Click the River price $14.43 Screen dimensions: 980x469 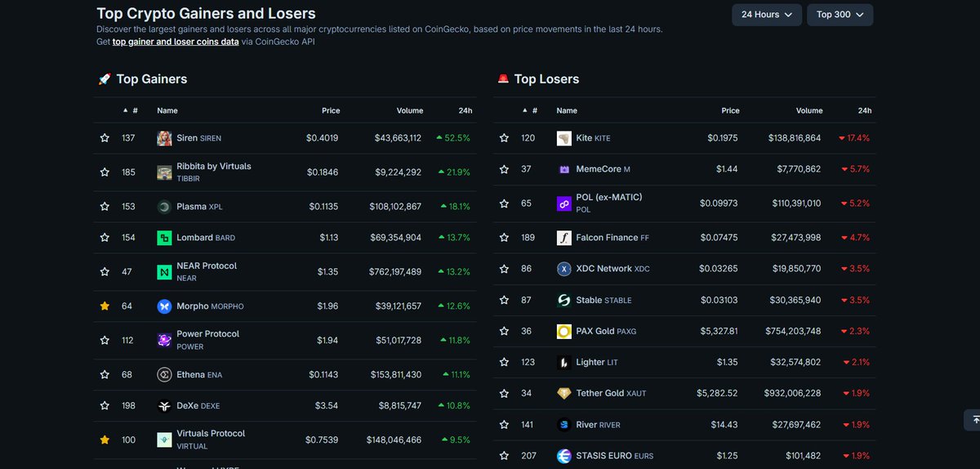tap(725, 425)
